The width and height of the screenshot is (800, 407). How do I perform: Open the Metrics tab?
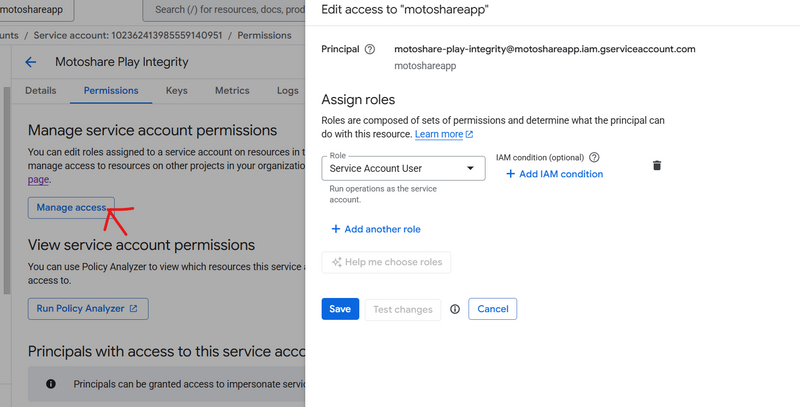232,90
